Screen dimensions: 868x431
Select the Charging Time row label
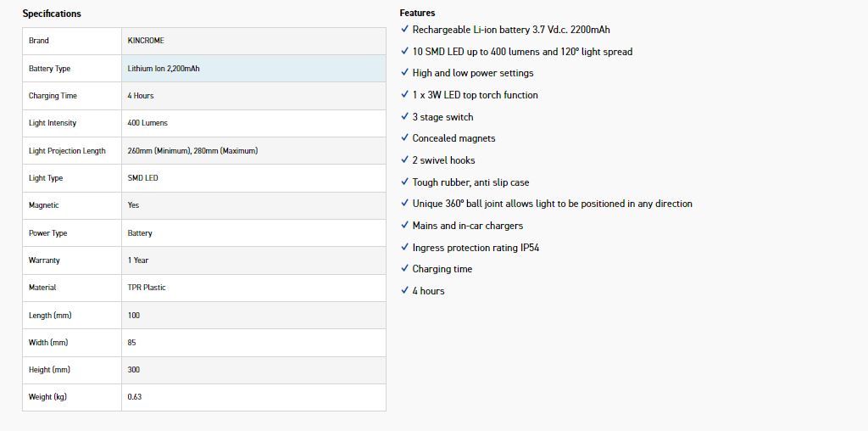(x=53, y=96)
